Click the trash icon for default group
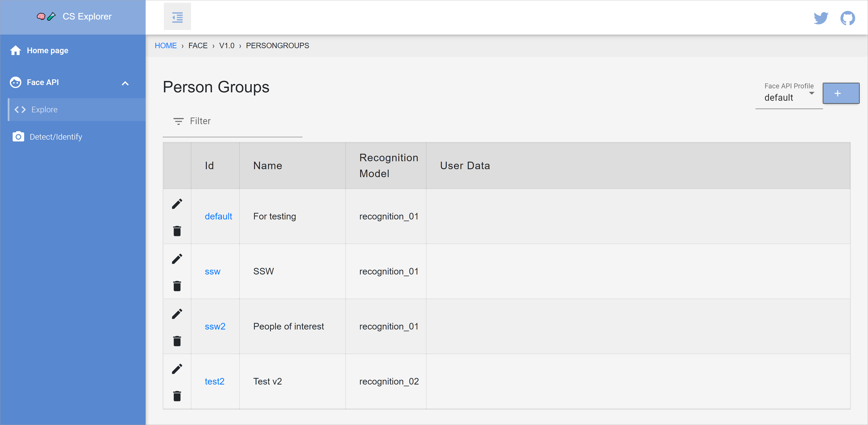This screenshot has width=868, height=425. point(177,231)
